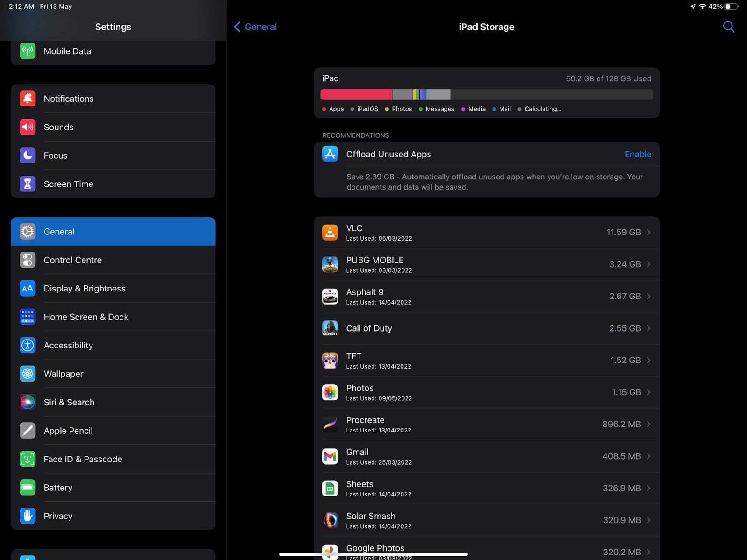747x560 pixels.
Task: Tap the Face ID & Passcode icon
Action: (28, 459)
